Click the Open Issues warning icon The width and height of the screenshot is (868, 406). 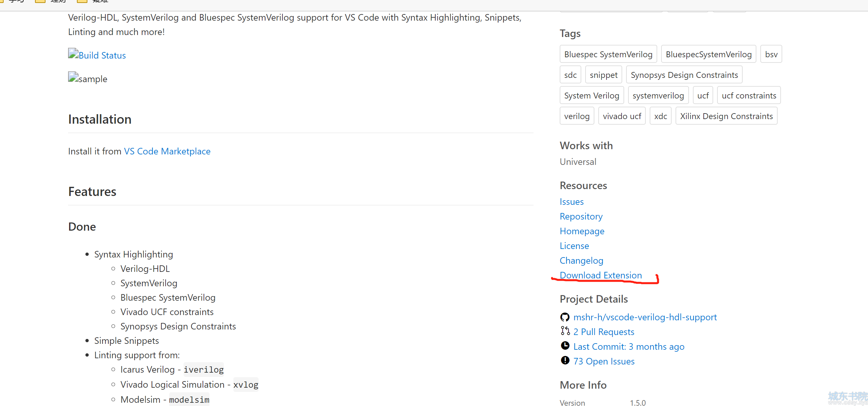point(565,361)
